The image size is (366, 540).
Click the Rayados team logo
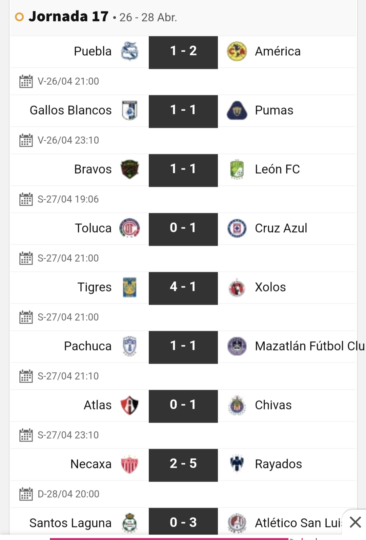[x=237, y=464]
